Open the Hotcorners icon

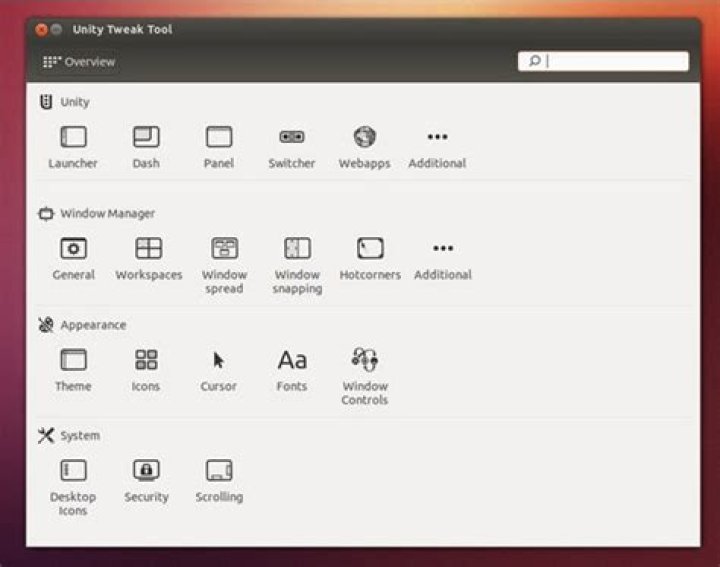point(370,248)
